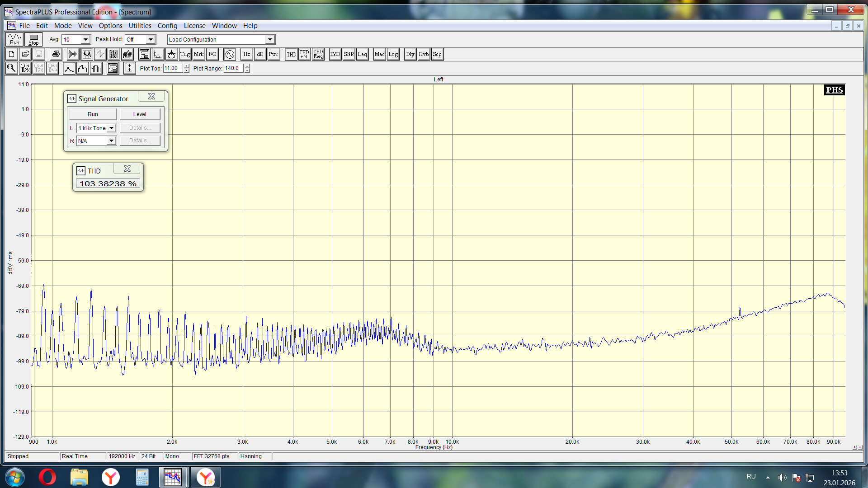Toggle the SNR utility button
Screen dimensions: 868x488
pyautogui.click(x=349, y=54)
